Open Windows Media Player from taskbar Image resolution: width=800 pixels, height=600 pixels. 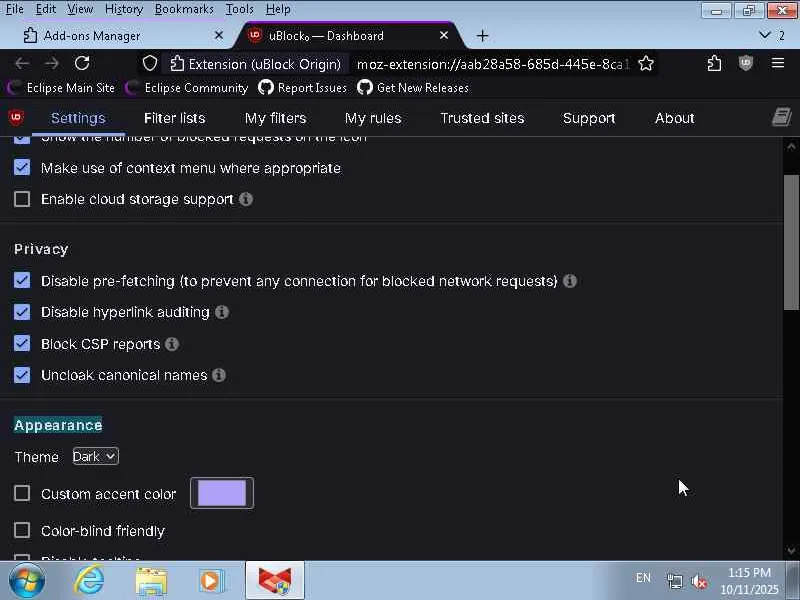[211, 581]
